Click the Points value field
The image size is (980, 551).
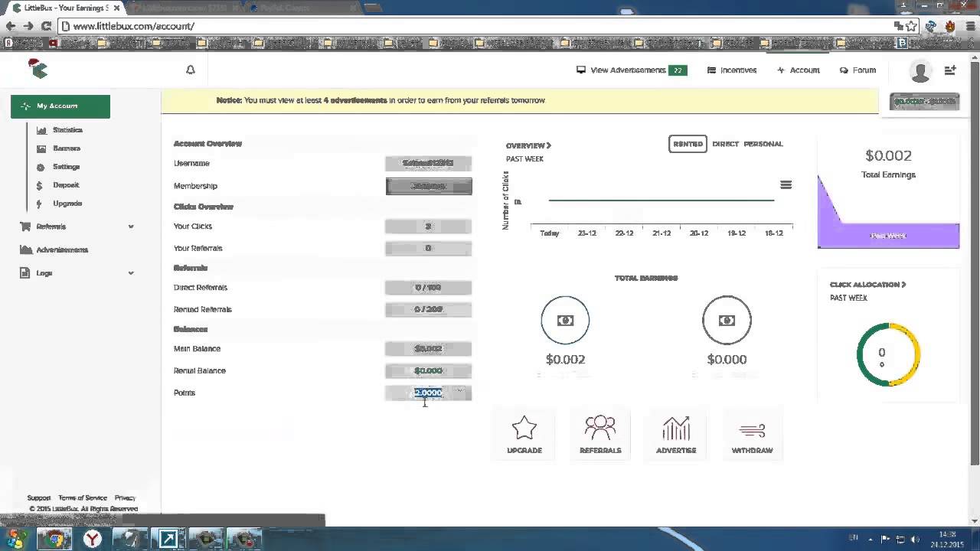tap(429, 393)
